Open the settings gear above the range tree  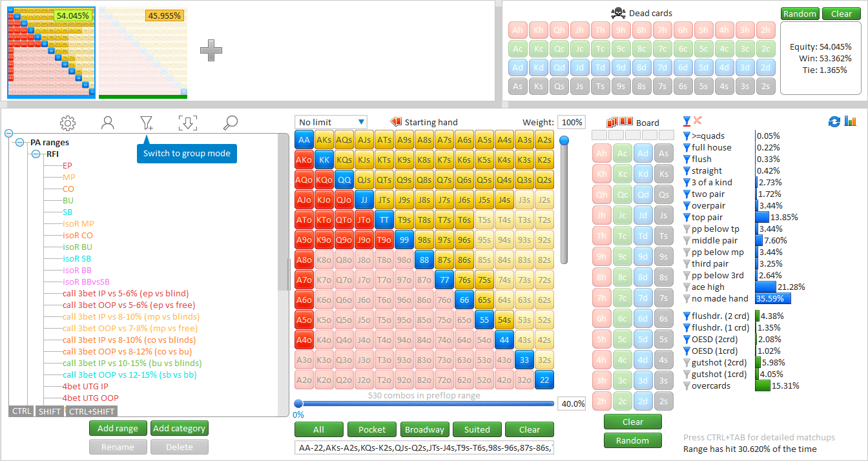68,123
